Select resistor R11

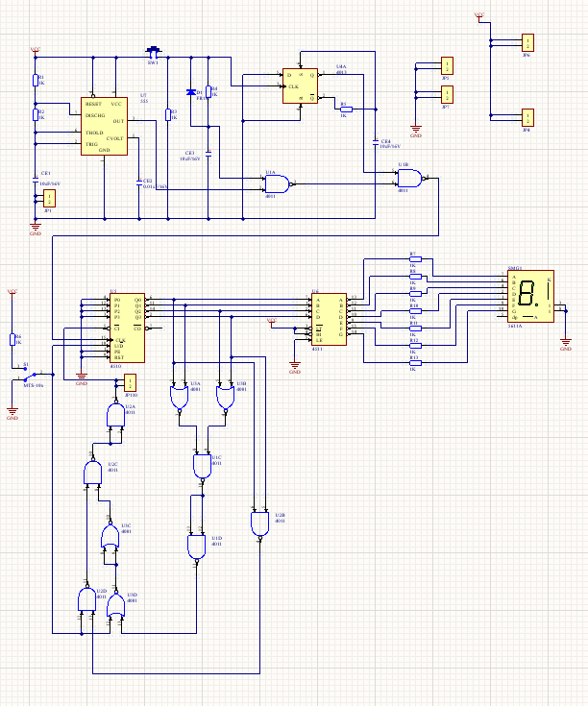pos(416,329)
